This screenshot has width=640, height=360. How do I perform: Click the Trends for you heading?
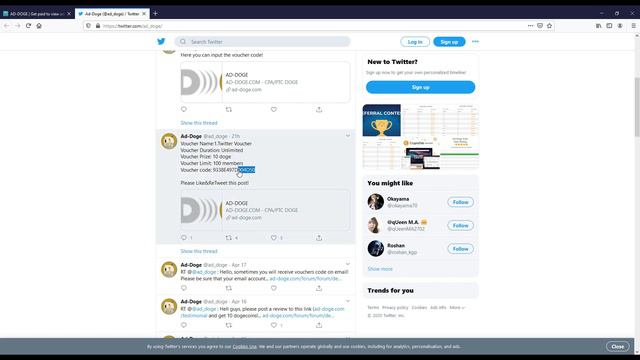pos(390,291)
